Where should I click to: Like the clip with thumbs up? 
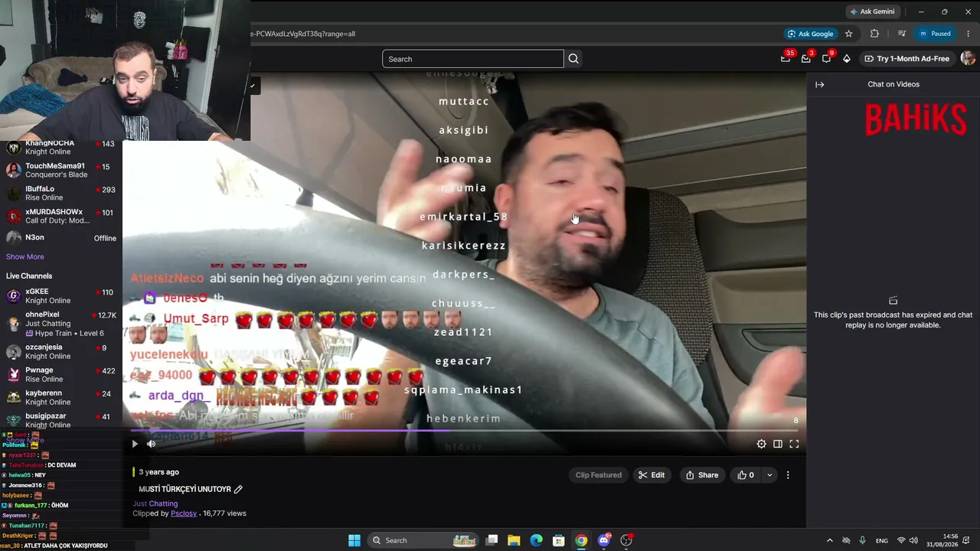pyautogui.click(x=745, y=475)
